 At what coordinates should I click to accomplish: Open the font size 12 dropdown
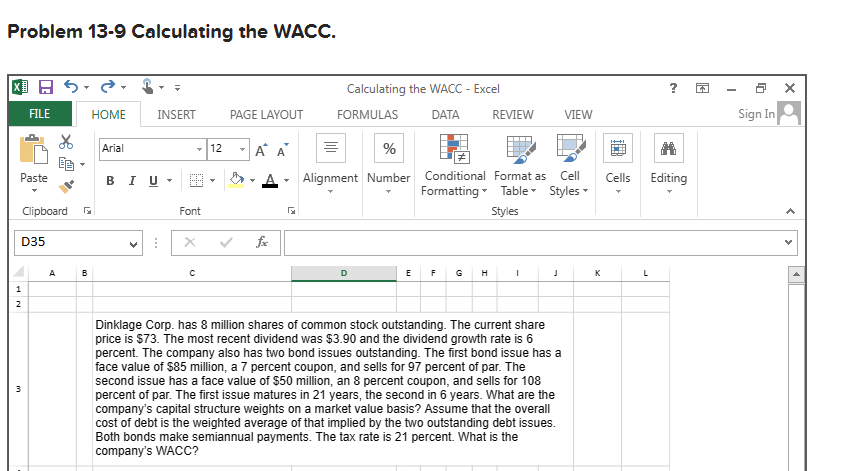[x=242, y=149]
